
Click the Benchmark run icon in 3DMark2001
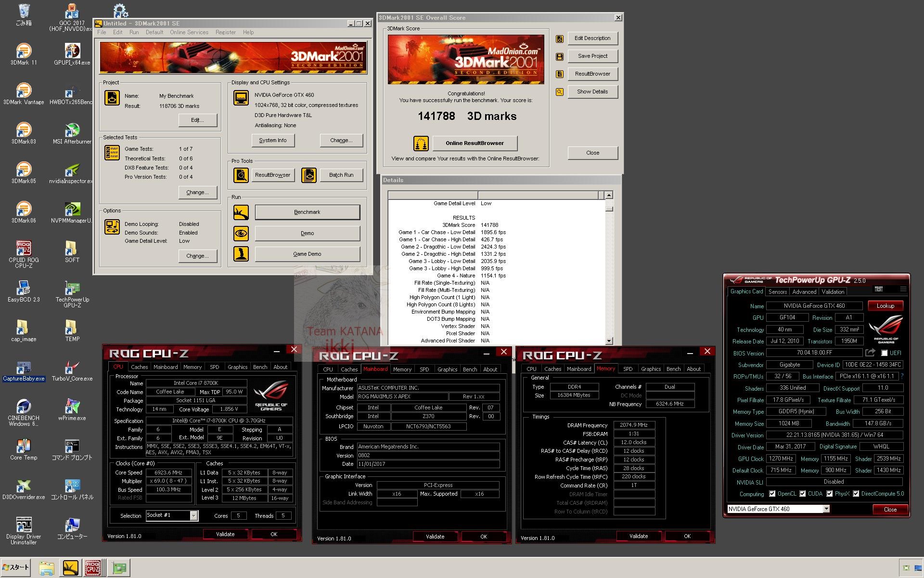pyautogui.click(x=241, y=212)
